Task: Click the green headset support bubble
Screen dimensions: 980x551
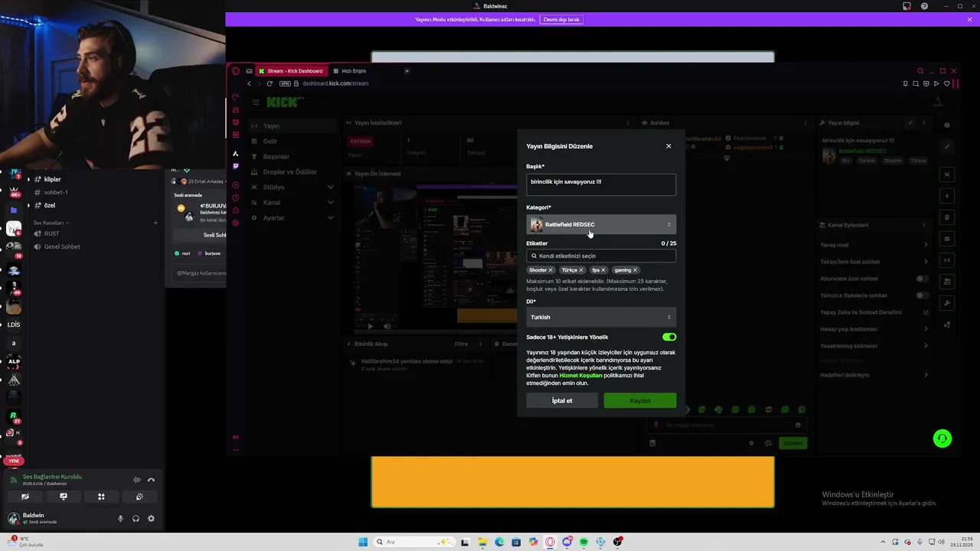Action: 942,439
